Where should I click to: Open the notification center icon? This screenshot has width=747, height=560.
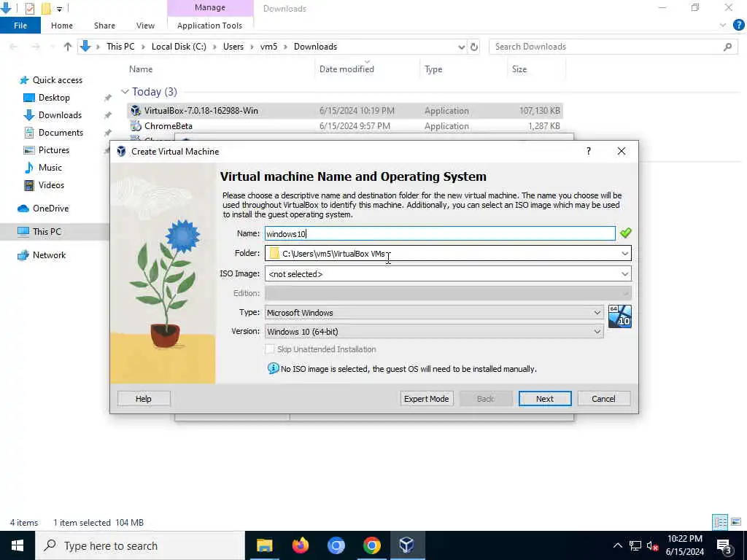(724, 545)
